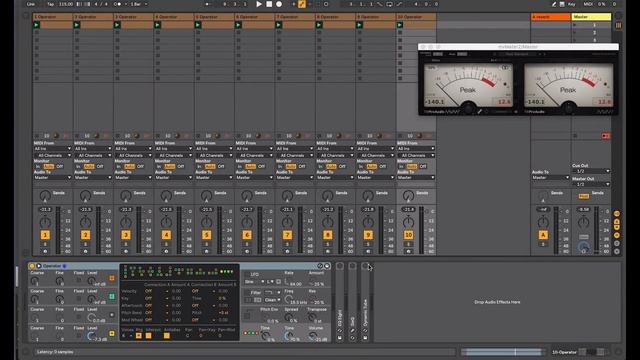Set track 1 Monitor to In
Screen dimensions: 640x360
click(x=38, y=167)
